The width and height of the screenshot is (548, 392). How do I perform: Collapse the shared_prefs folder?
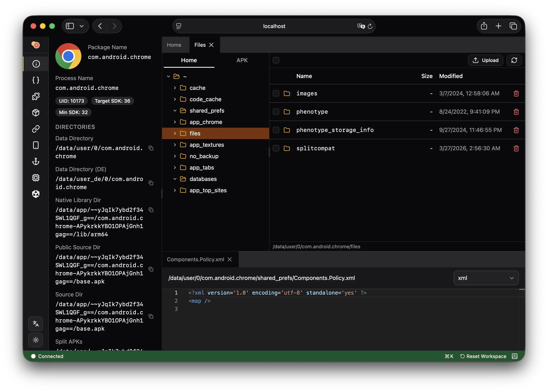click(175, 111)
